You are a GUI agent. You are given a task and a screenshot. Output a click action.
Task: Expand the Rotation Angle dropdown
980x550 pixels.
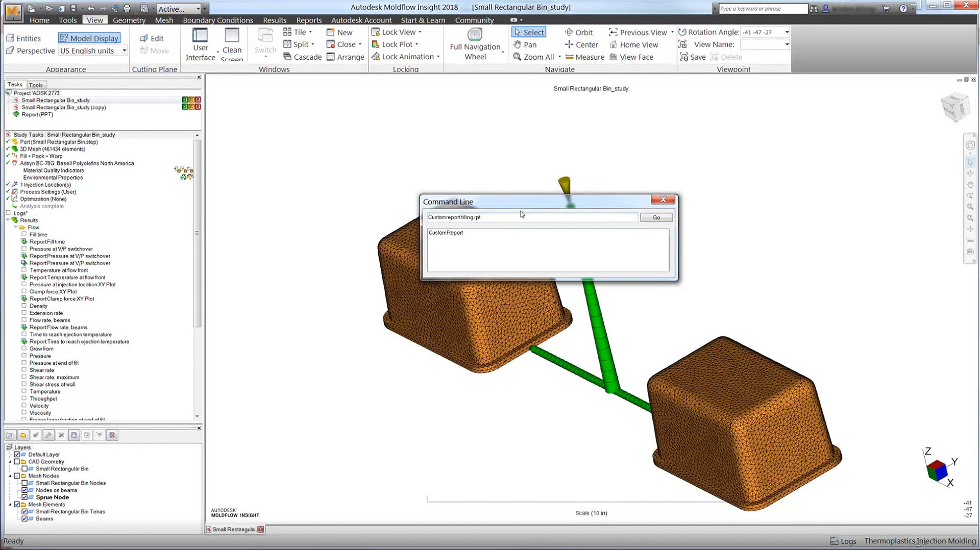[787, 32]
